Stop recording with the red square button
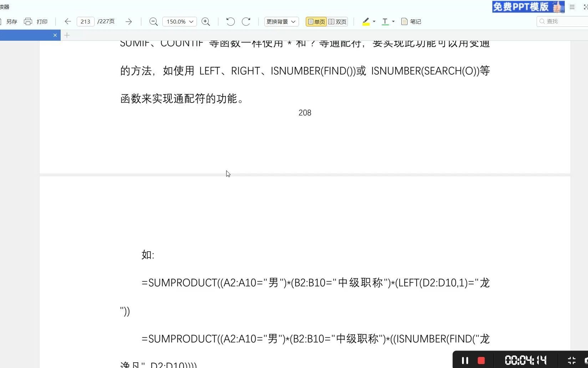Screen dimensions: 588x368 [481, 360]
